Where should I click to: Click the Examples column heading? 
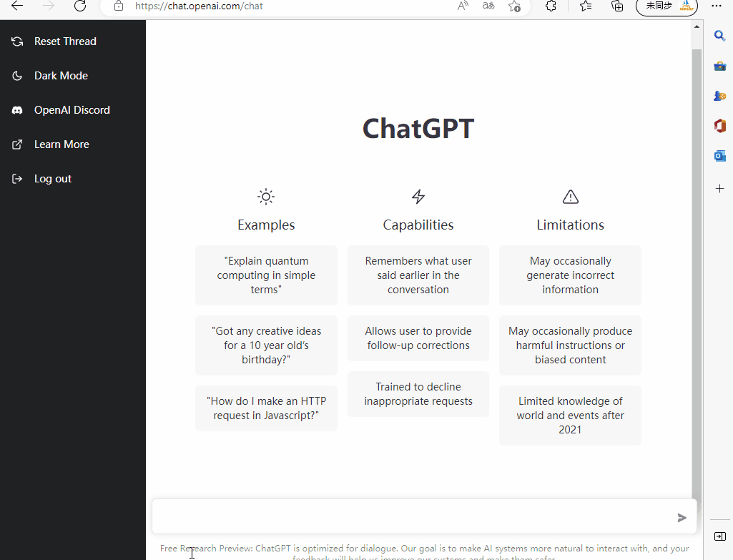pyautogui.click(x=266, y=225)
